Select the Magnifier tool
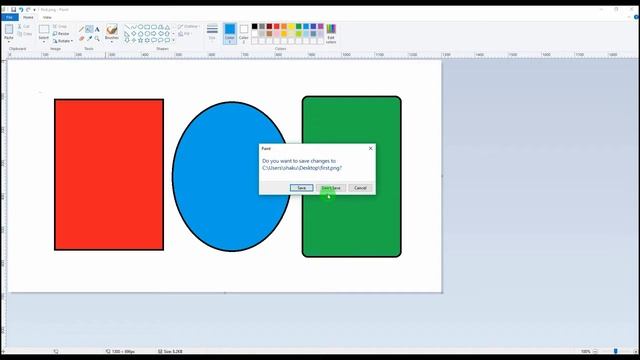 coord(97,38)
